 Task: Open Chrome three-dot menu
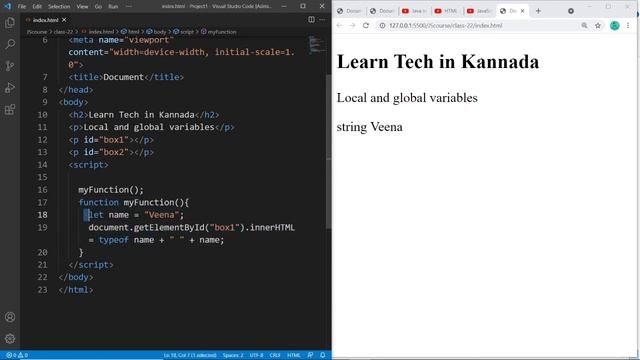click(628, 25)
